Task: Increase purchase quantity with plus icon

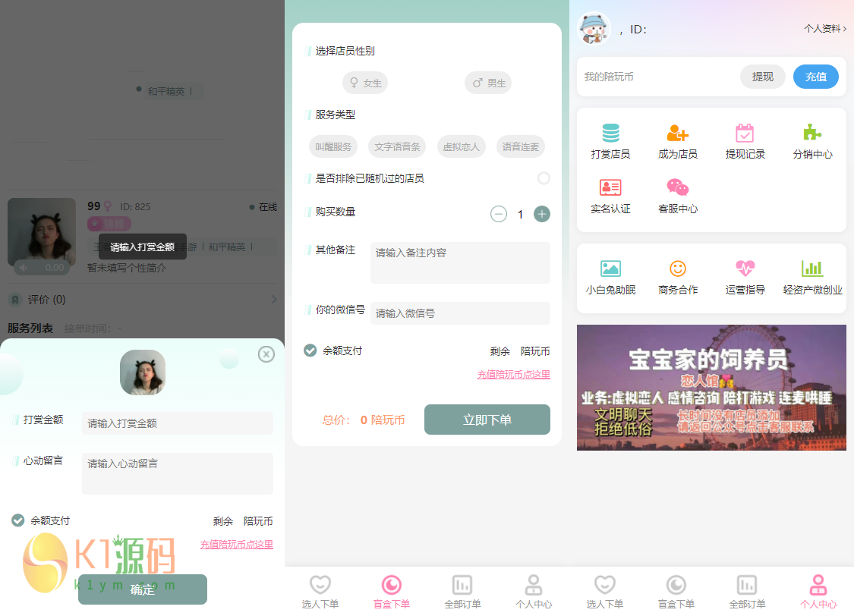Action: pyautogui.click(x=541, y=214)
